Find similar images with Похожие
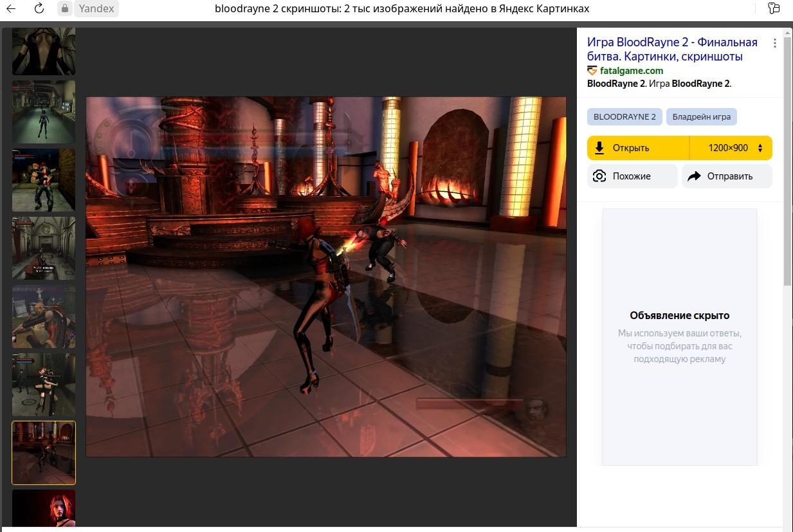 (632, 176)
